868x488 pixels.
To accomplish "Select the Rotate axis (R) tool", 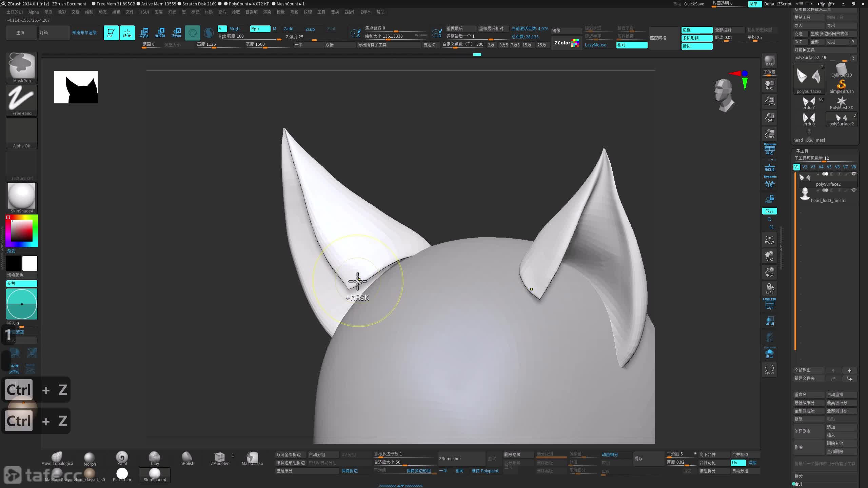I will coord(176,33).
